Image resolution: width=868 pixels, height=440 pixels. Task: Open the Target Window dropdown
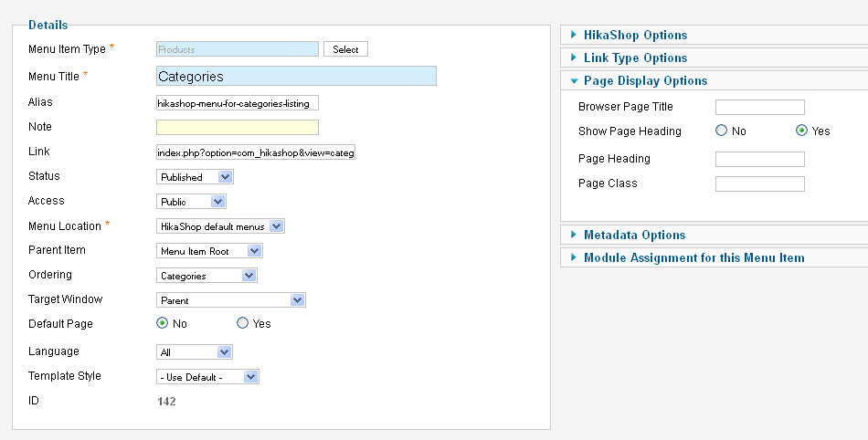click(x=231, y=300)
